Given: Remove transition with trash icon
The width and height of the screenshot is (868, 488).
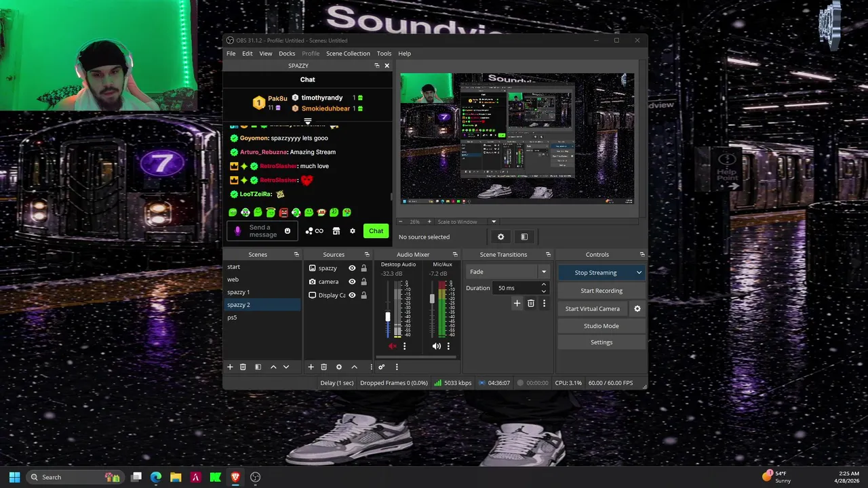Looking at the screenshot, I should coord(531,304).
